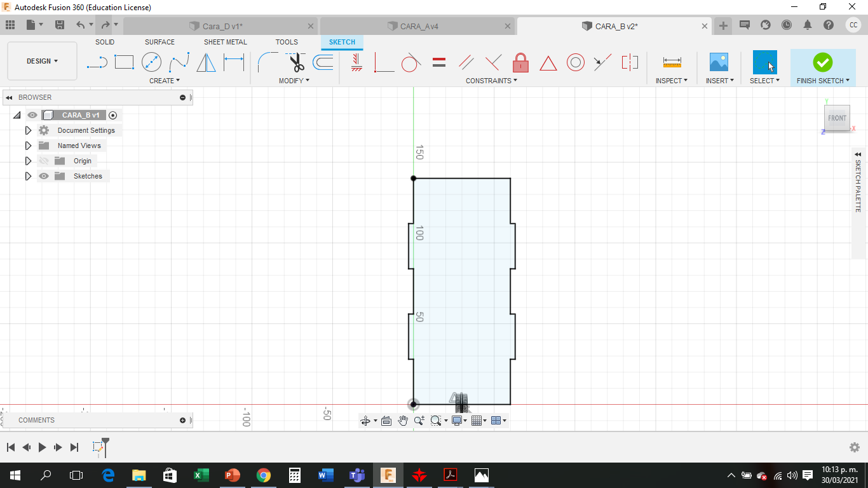Open the INSERT dropdown menu
The height and width of the screenshot is (488, 868).
click(x=720, y=81)
